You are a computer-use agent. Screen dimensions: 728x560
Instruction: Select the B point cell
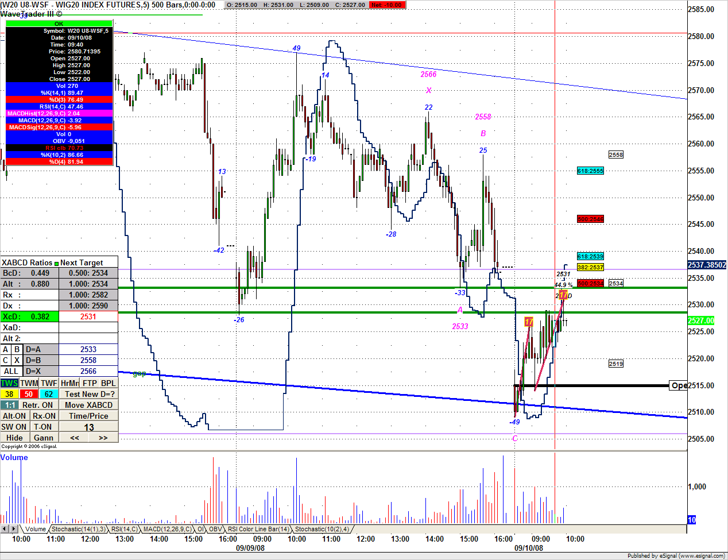(x=17, y=349)
